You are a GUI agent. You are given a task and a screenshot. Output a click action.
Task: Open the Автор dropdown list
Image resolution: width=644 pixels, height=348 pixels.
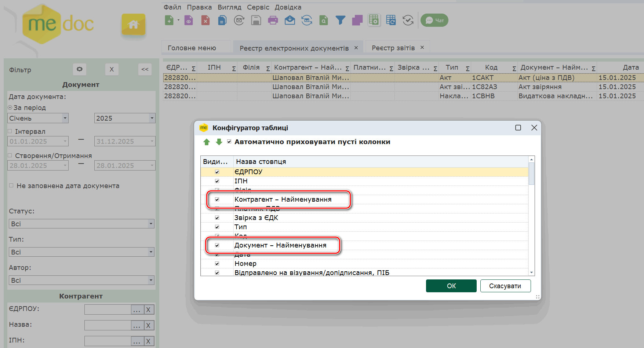pyautogui.click(x=150, y=280)
